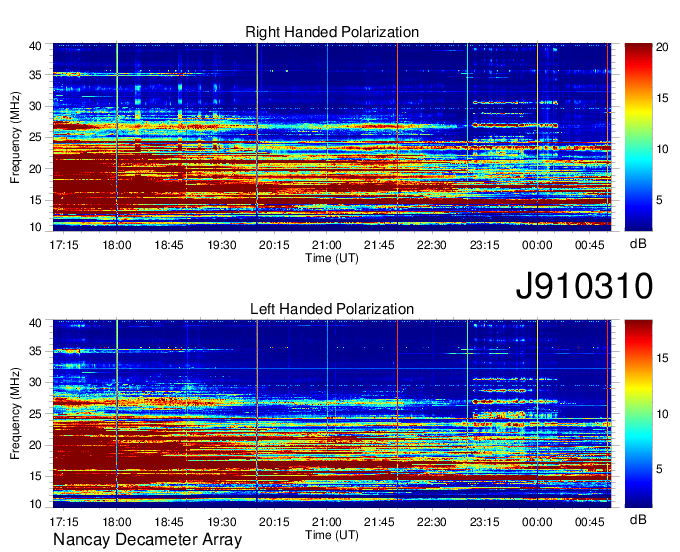Viewport: 680px width, 552px height.
Task: Click the Left Handed spectrogram image
Action: coord(332,414)
